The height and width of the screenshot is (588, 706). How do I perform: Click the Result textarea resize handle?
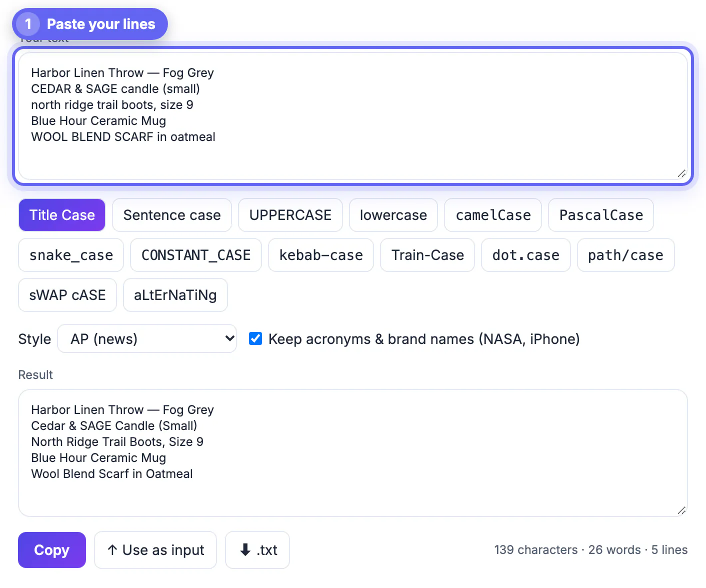(x=681, y=510)
